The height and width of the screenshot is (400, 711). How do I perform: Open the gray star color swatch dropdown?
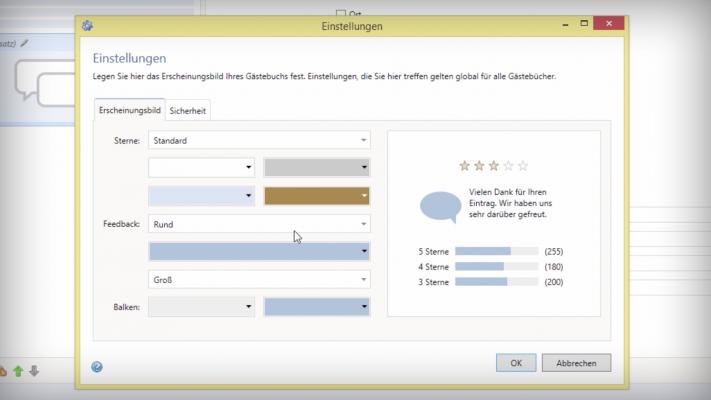[x=316, y=168]
